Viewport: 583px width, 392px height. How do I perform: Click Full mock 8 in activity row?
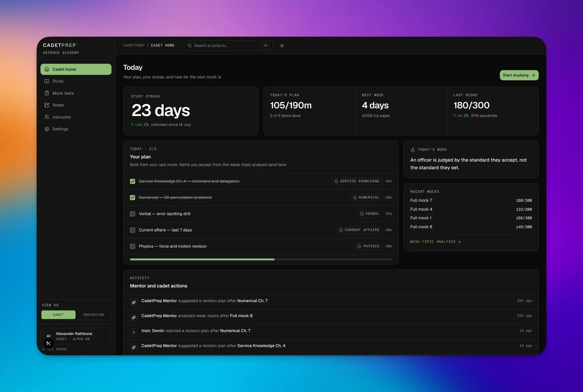[241, 316]
